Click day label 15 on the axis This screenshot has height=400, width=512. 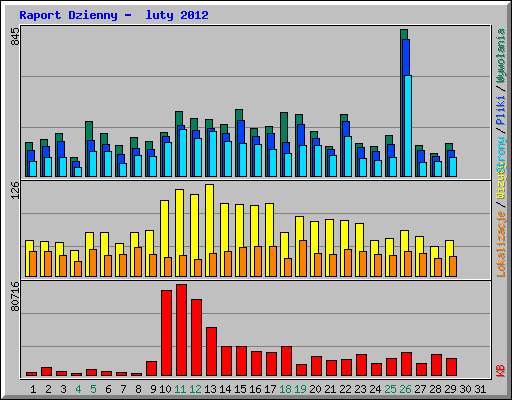(240, 389)
